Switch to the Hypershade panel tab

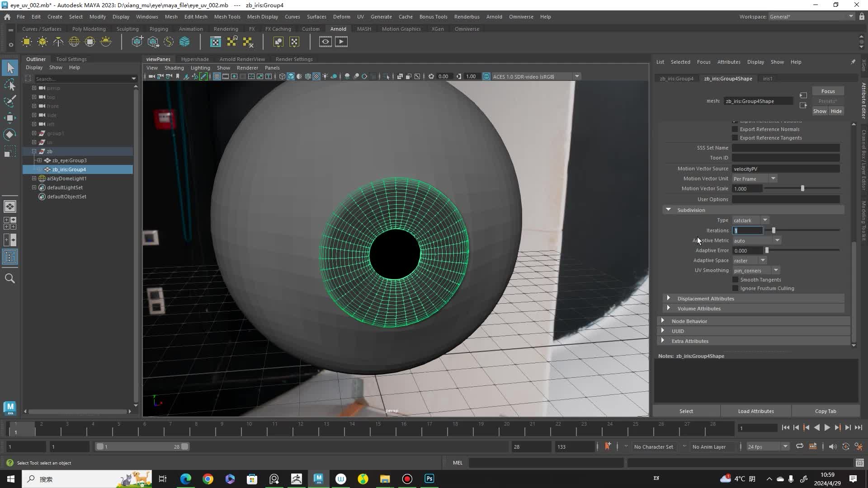195,59
